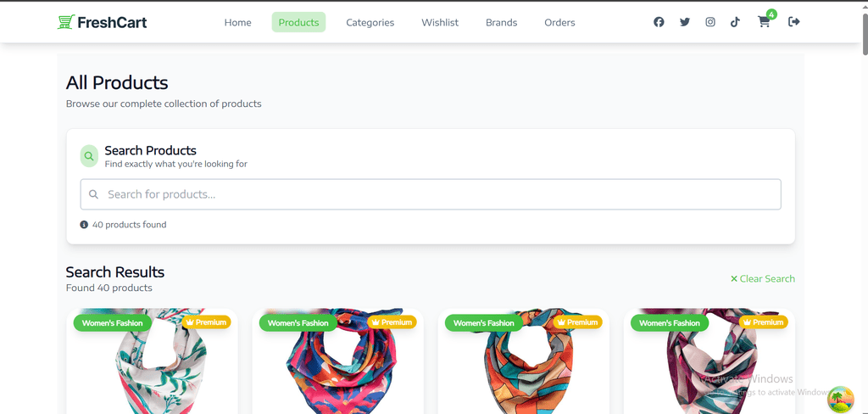Click the Premium badge on the second scarf
Viewport: 868px width, 414px height.
pos(392,322)
